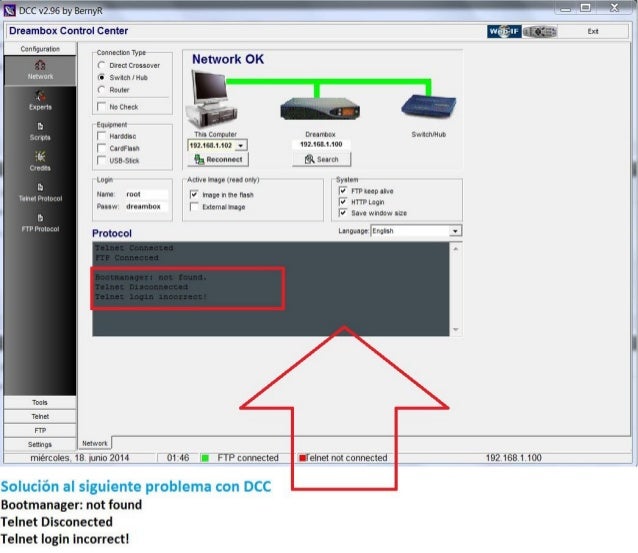Screen dimensions: 638x553
Task: Click the Protocol log scroll down arrow
Action: [456, 330]
